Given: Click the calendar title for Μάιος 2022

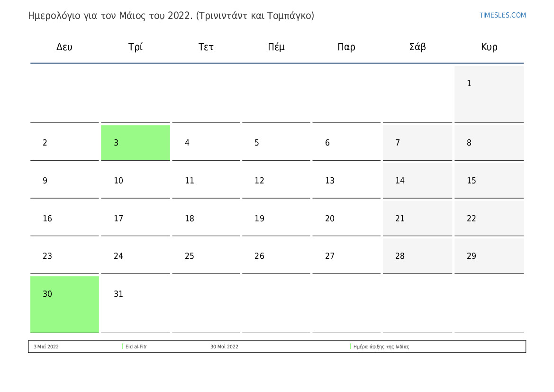Looking at the screenshot, I should (171, 16).
